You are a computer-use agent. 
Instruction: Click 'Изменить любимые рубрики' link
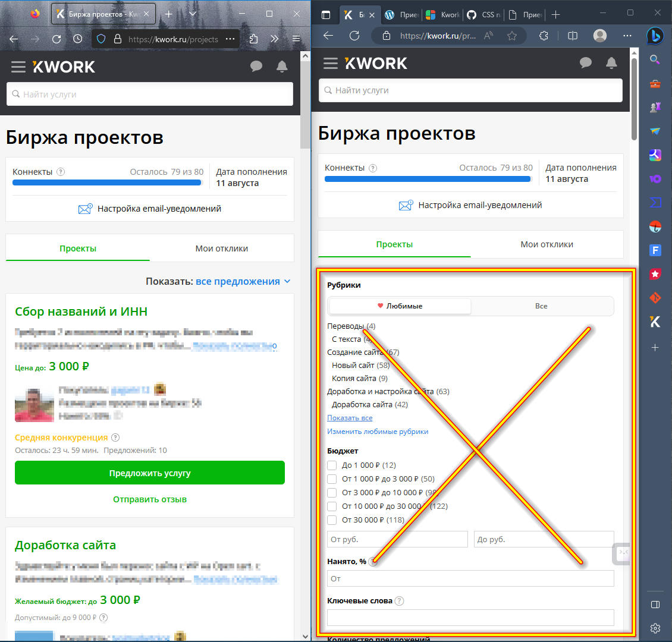point(378,432)
